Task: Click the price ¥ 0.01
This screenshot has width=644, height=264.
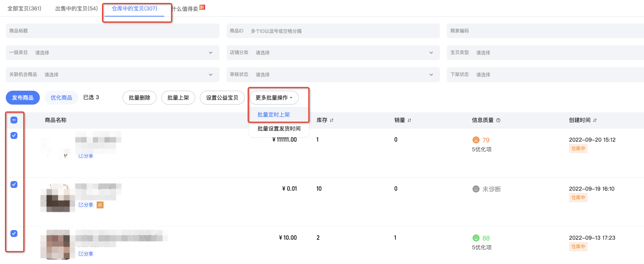Action: (290, 189)
